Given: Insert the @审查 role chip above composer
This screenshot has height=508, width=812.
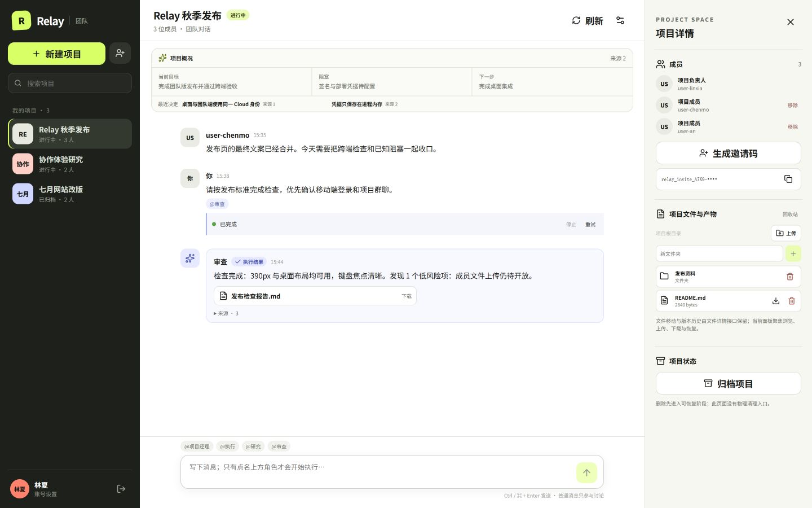Looking at the screenshot, I should pos(279,446).
